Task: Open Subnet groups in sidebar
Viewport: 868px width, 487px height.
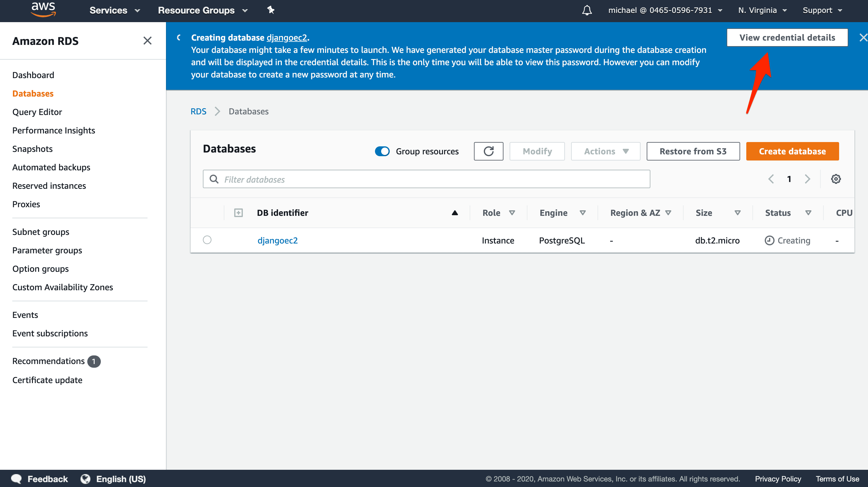Action: (41, 232)
